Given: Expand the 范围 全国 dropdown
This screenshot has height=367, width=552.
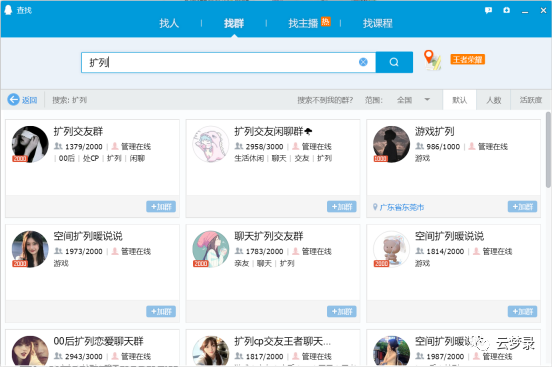Looking at the screenshot, I should coord(413,100).
